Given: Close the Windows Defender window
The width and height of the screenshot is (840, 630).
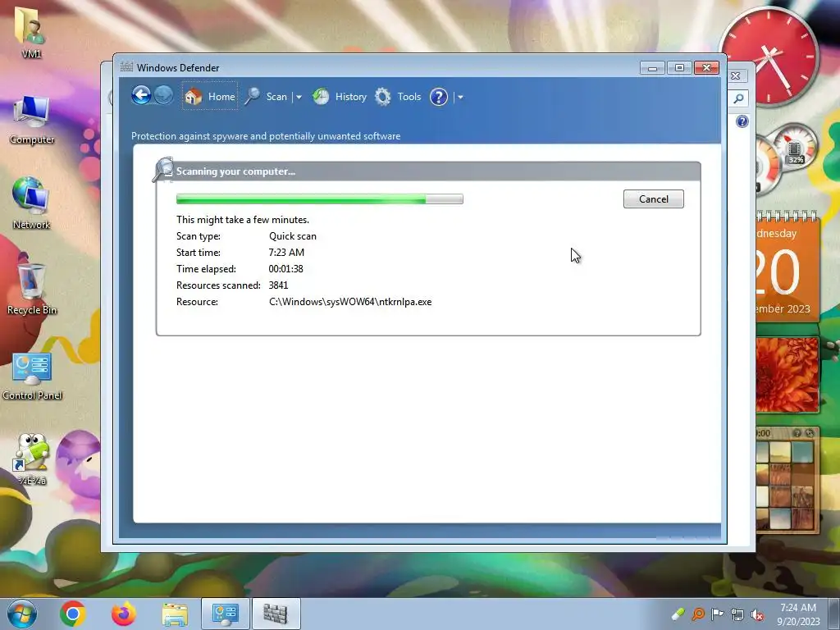Looking at the screenshot, I should 706,68.
